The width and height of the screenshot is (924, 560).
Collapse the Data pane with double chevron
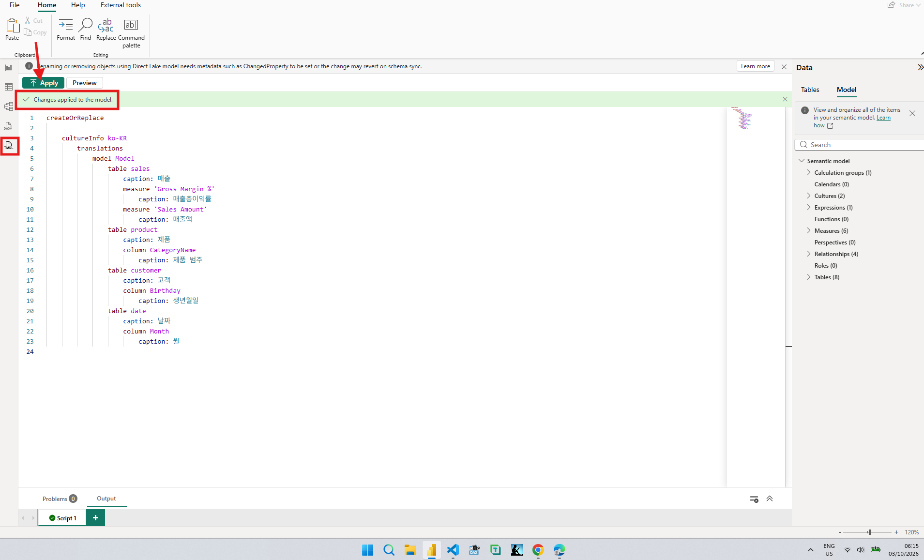[920, 68]
